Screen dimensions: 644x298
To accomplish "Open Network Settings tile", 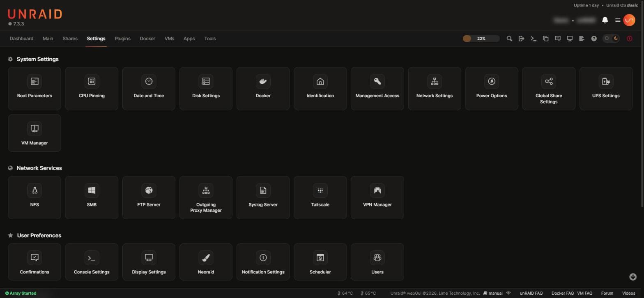I will [x=435, y=89].
